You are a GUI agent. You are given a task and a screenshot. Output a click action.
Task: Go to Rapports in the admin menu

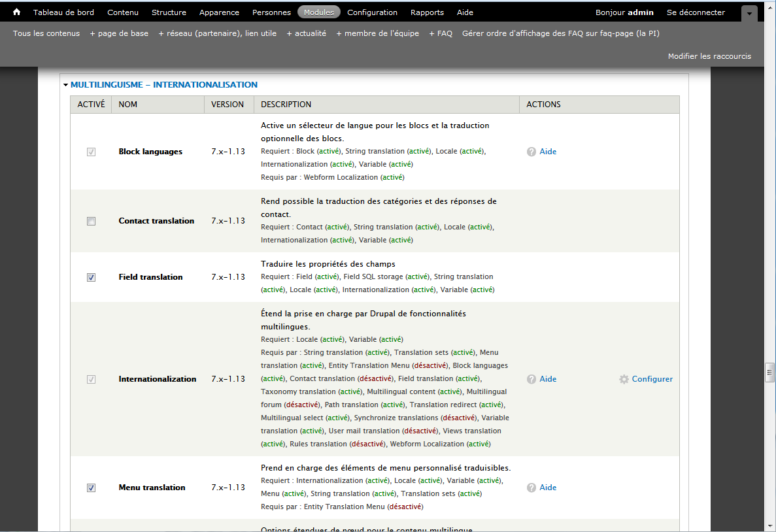pos(427,12)
